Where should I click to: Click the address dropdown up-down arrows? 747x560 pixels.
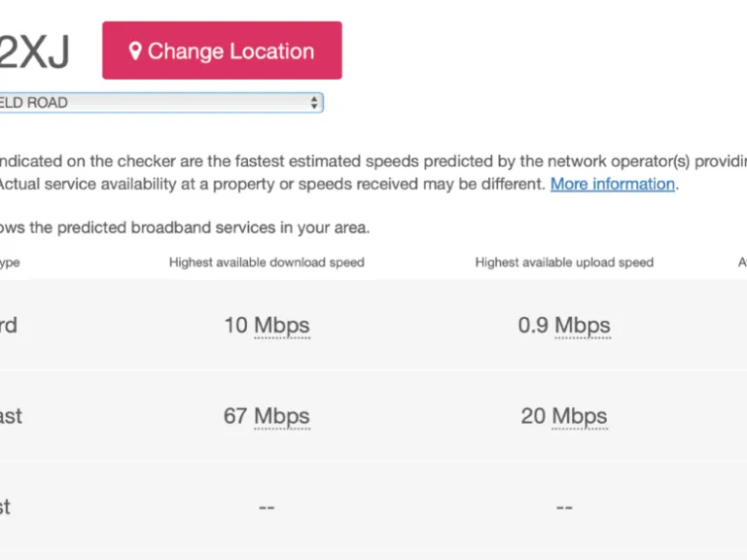[314, 103]
